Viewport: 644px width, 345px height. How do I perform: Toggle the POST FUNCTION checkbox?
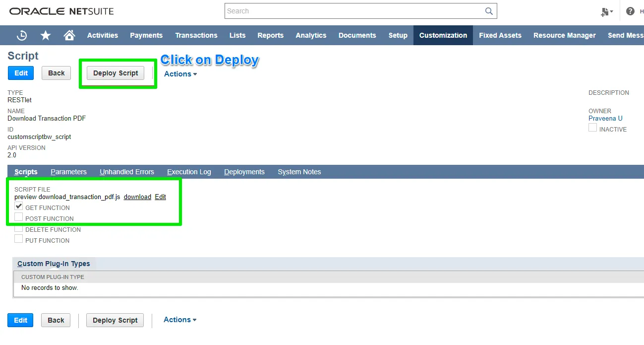(18, 217)
